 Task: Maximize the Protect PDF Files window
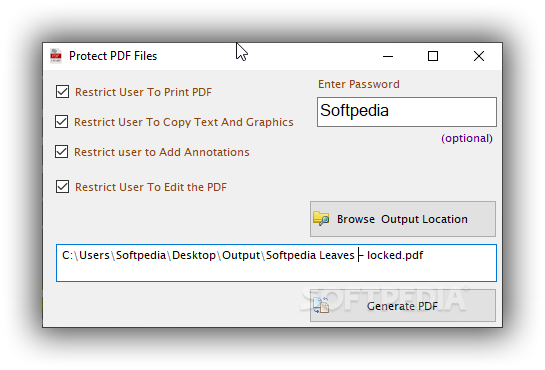pyautogui.click(x=433, y=56)
